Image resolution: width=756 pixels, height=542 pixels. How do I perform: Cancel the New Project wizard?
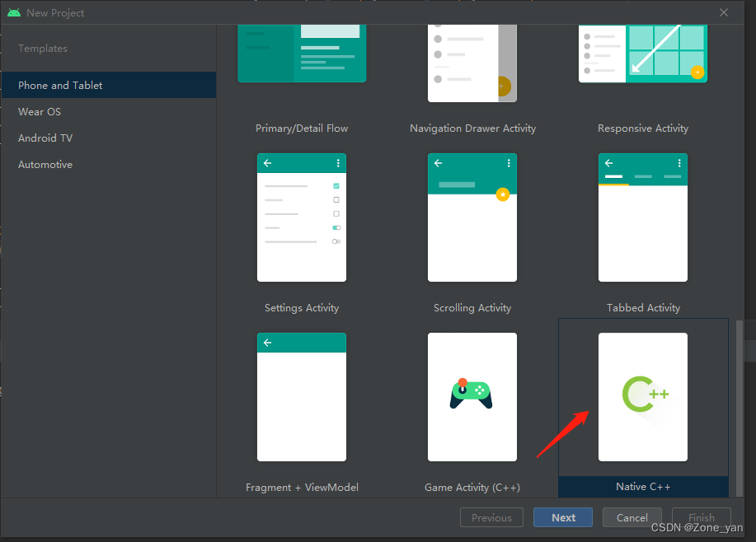point(632,517)
